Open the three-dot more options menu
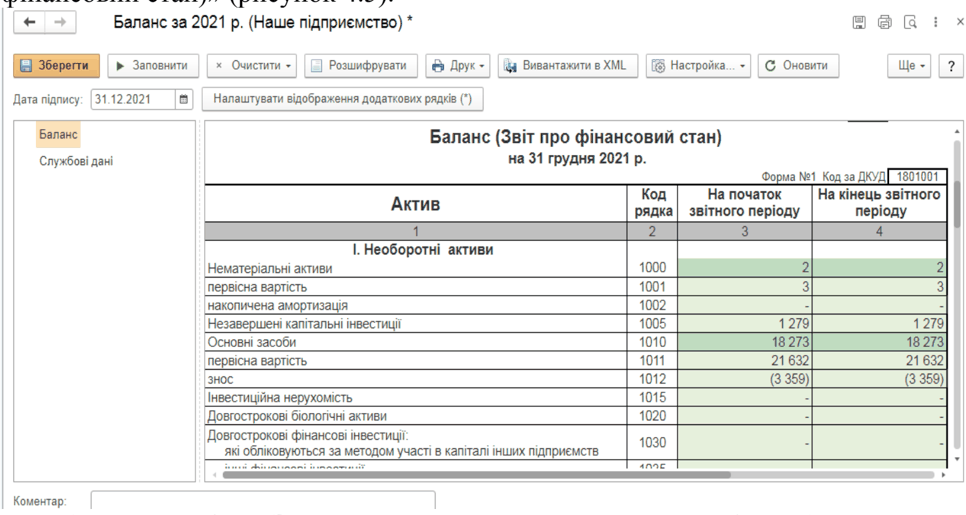This screenshot has width=966, height=515. coord(935,23)
